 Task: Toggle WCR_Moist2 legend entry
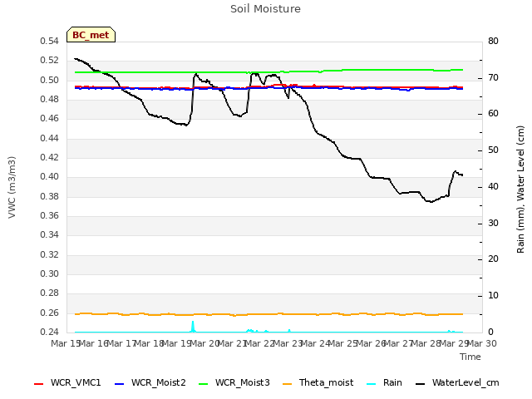[150, 383]
